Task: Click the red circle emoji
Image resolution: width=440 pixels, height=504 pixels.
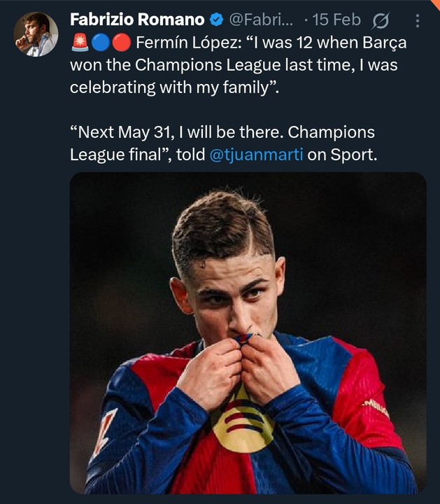Action: click(x=120, y=43)
